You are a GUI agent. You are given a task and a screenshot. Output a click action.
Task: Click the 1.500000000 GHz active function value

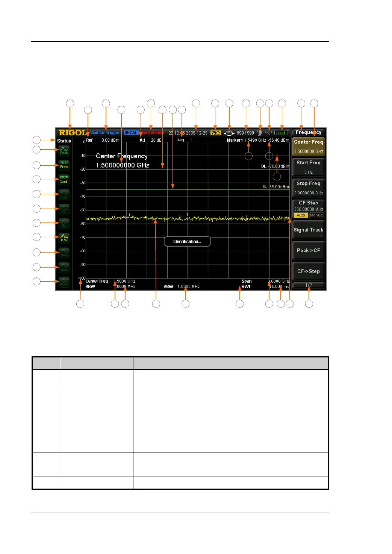coord(123,165)
